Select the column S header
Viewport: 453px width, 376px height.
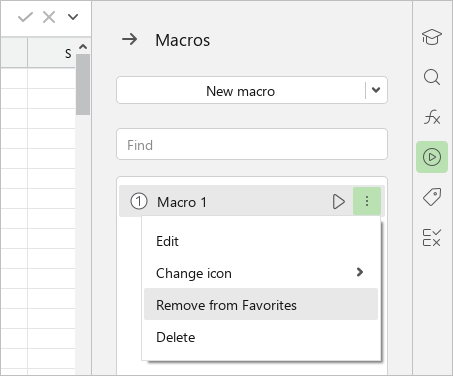(51, 53)
